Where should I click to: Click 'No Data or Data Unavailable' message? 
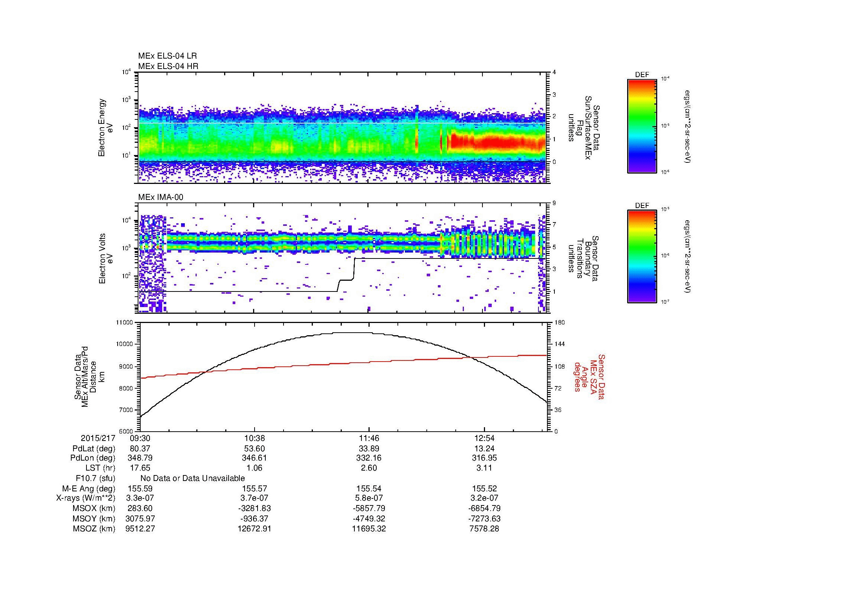coord(193,478)
